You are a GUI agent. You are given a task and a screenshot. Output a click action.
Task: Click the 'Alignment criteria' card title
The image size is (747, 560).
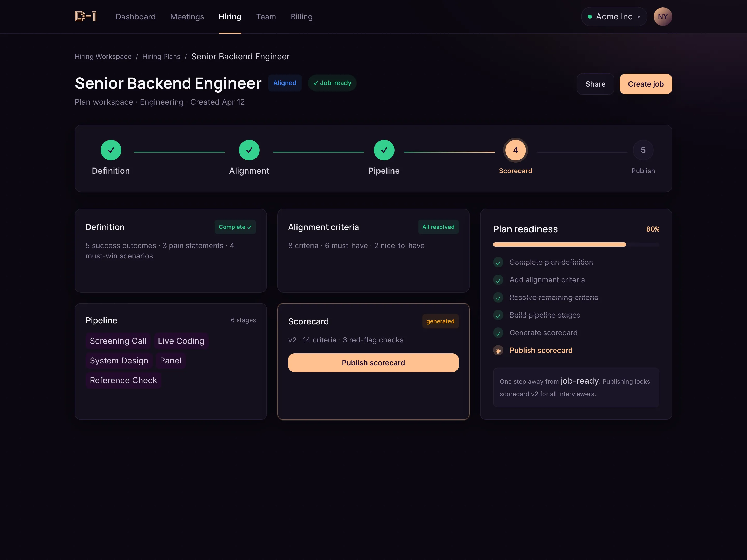[323, 227]
